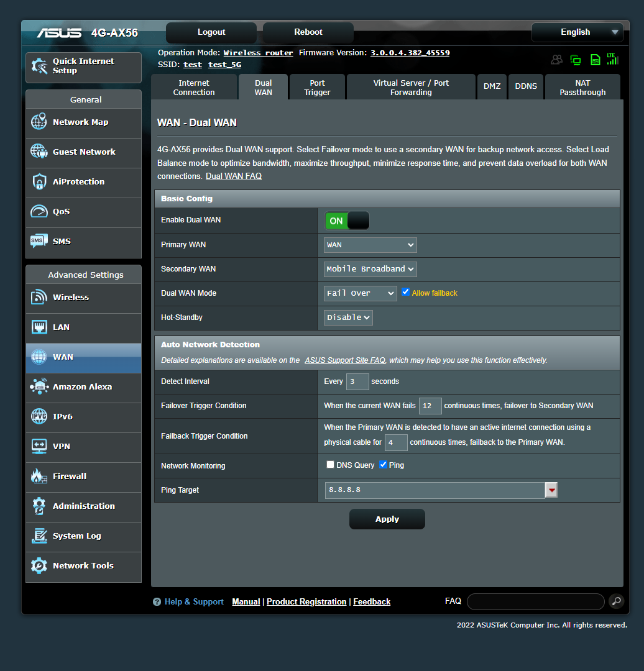The width and height of the screenshot is (644, 671).
Task: Click the connected clients status icon
Action: pos(556,60)
